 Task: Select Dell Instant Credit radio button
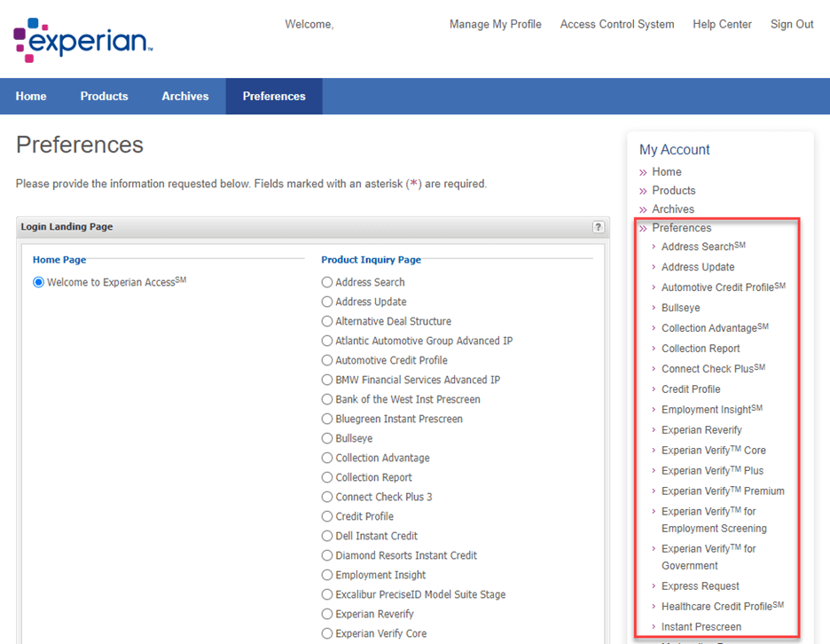pos(327,536)
